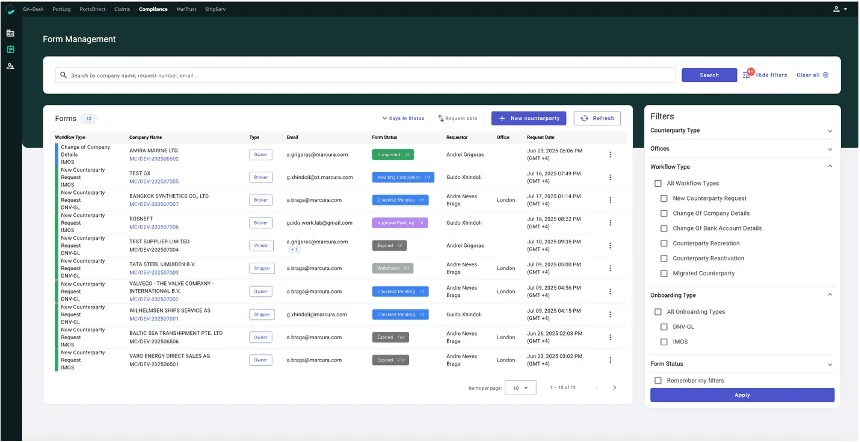Open Compliance top menu
Screen dimensions: 860x442
pyautogui.click(x=153, y=9)
